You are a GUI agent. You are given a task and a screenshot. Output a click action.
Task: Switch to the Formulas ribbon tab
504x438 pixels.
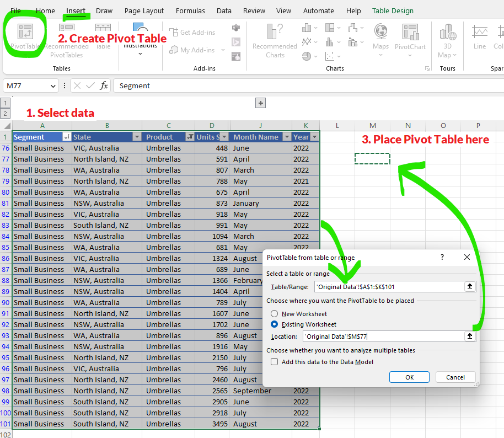point(190,10)
